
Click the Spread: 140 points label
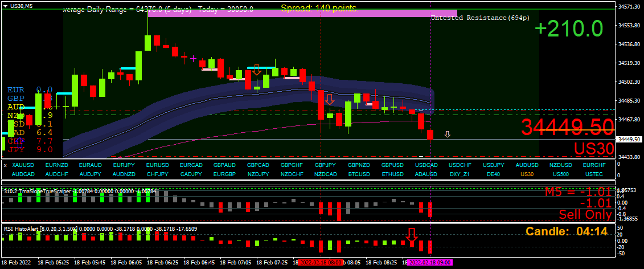click(x=319, y=8)
